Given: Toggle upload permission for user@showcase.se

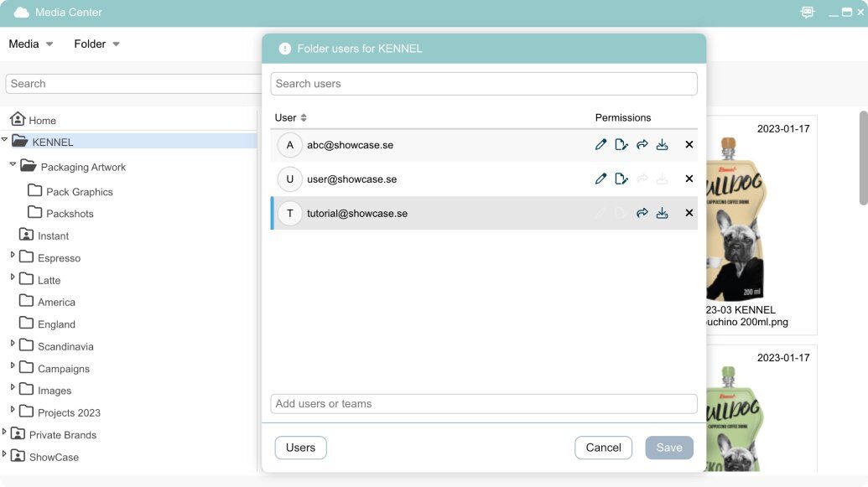Looking at the screenshot, I should [x=621, y=179].
